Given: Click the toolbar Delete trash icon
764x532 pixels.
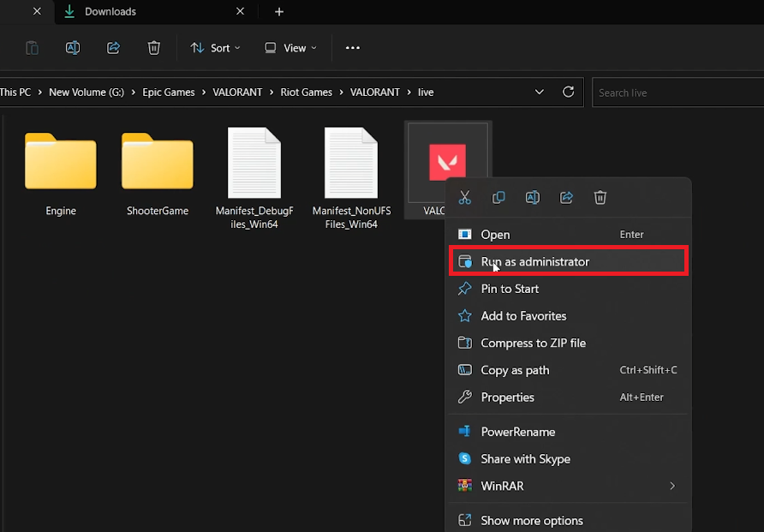Looking at the screenshot, I should pyautogui.click(x=154, y=48).
